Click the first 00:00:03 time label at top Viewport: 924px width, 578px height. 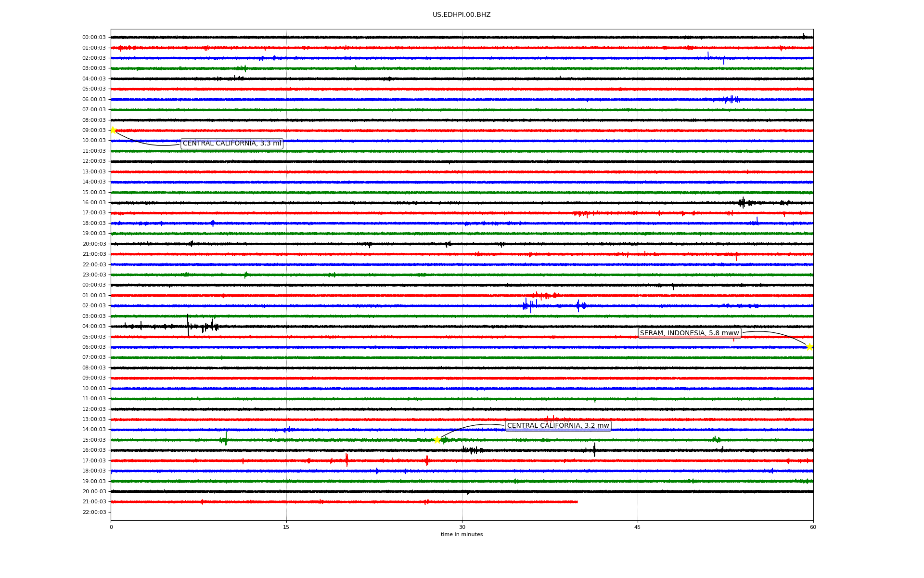pyautogui.click(x=94, y=38)
